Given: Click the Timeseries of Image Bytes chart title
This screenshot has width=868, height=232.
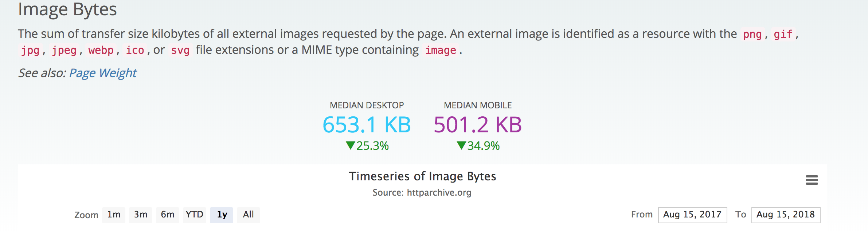Looking at the screenshot, I should 422,176.
